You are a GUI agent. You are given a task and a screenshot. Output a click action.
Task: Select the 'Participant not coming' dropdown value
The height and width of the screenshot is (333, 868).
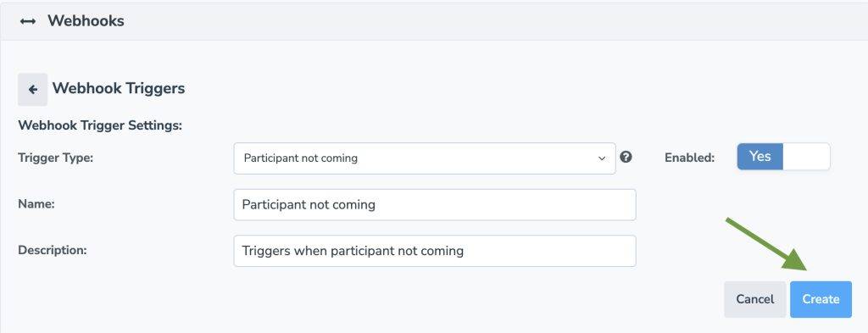coord(301,158)
